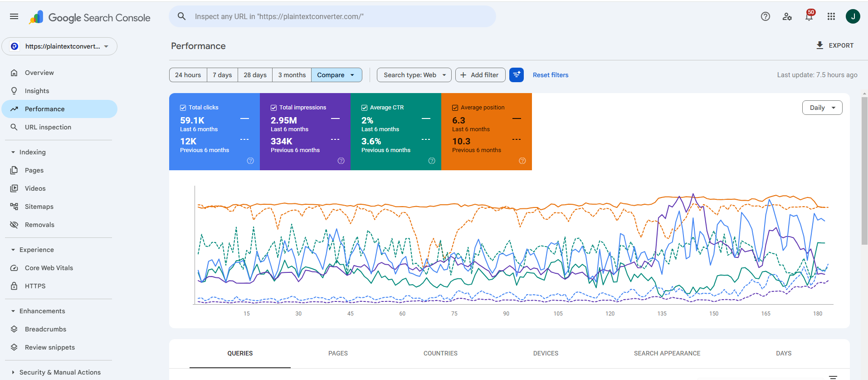Open help on Total impressions card
Image resolution: width=868 pixels, height=380 pixels.
[341, 161]
